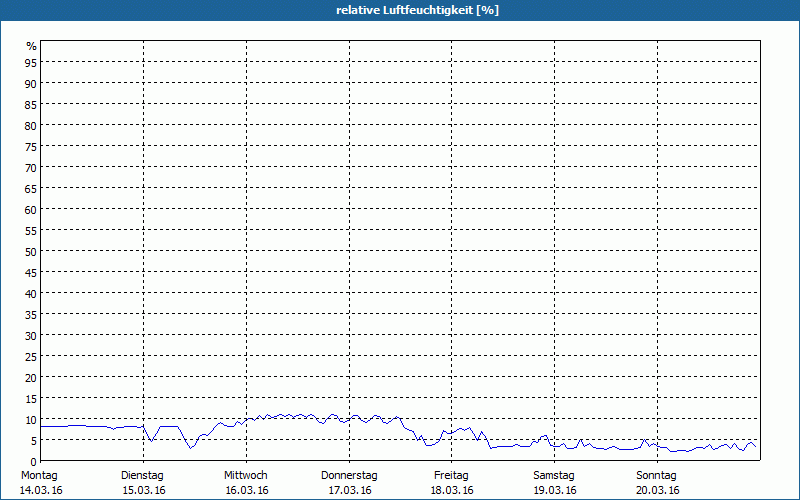Click the 75 value on the y-axis
The width and height of the screenshot is (800, 500).
(31, 147)
